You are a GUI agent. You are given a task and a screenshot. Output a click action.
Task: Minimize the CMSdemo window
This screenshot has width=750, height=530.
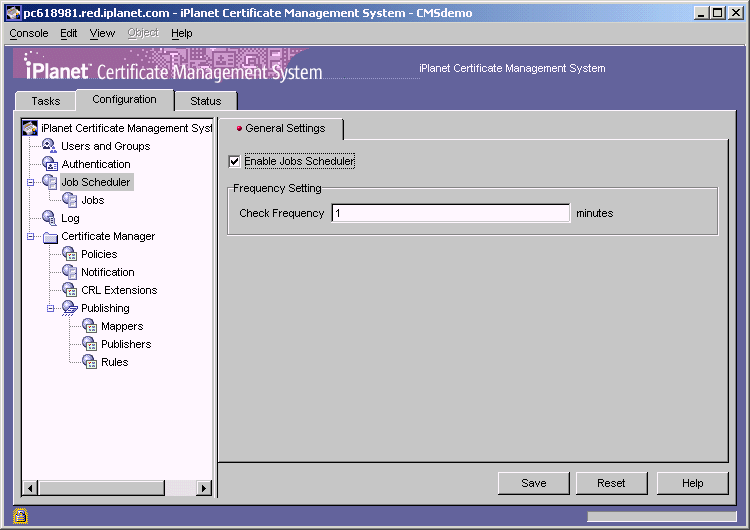point(701,13)
